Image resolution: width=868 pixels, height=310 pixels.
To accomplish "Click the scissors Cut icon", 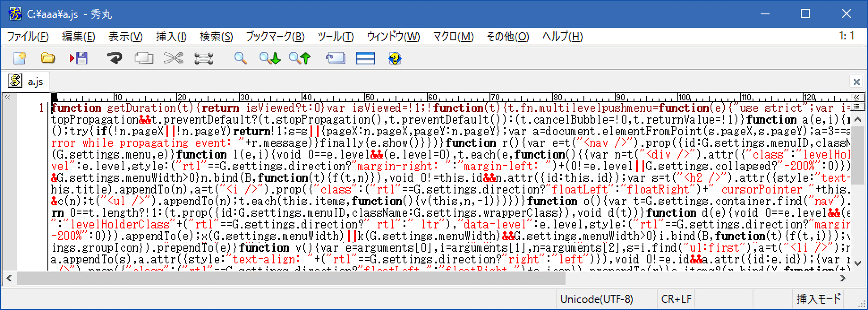I will coord(174,58).
